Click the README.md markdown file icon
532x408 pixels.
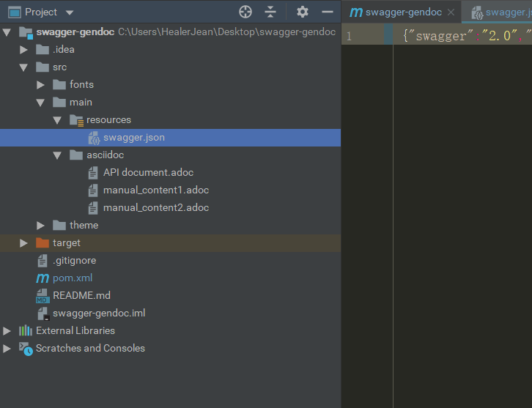(43, 296)
